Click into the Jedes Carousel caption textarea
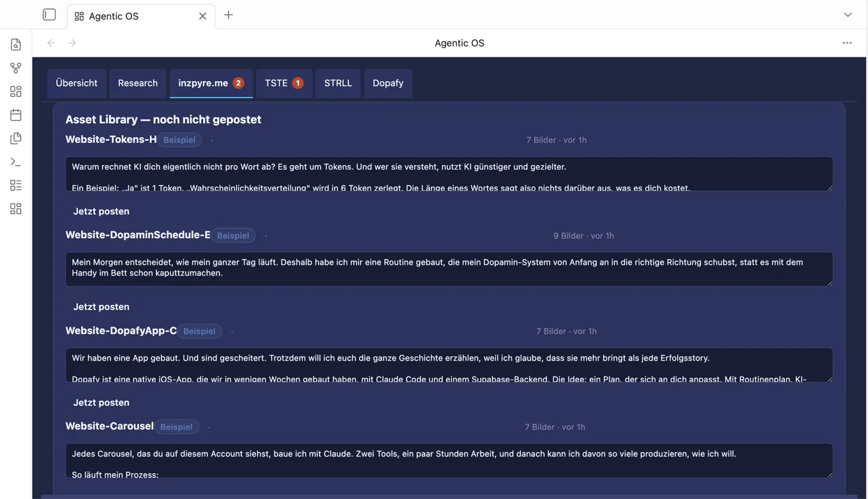Viewport: 868px width, 499px height. point(449,461)
